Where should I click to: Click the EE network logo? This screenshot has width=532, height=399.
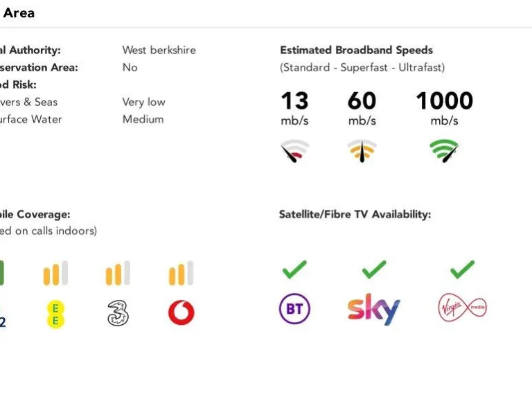coord(55,313)
